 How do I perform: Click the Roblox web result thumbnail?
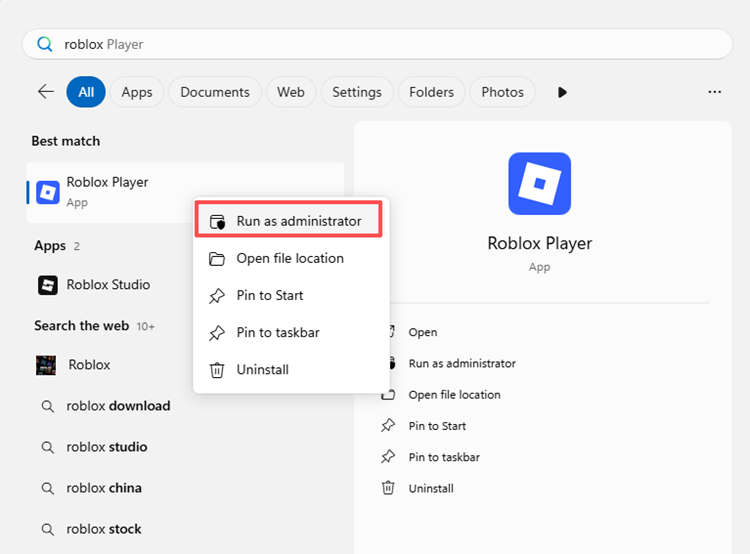pos(46,365)
